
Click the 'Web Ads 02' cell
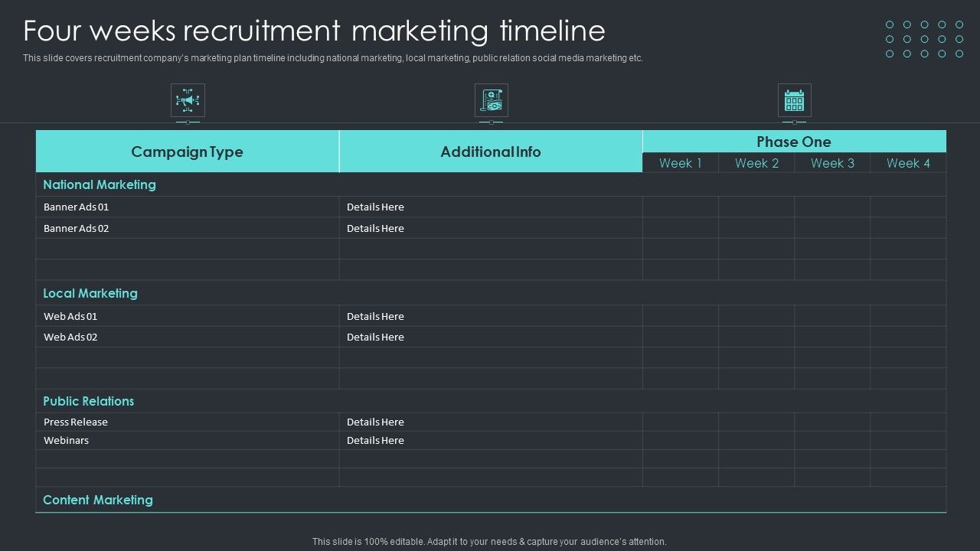[x=188, y=337]
